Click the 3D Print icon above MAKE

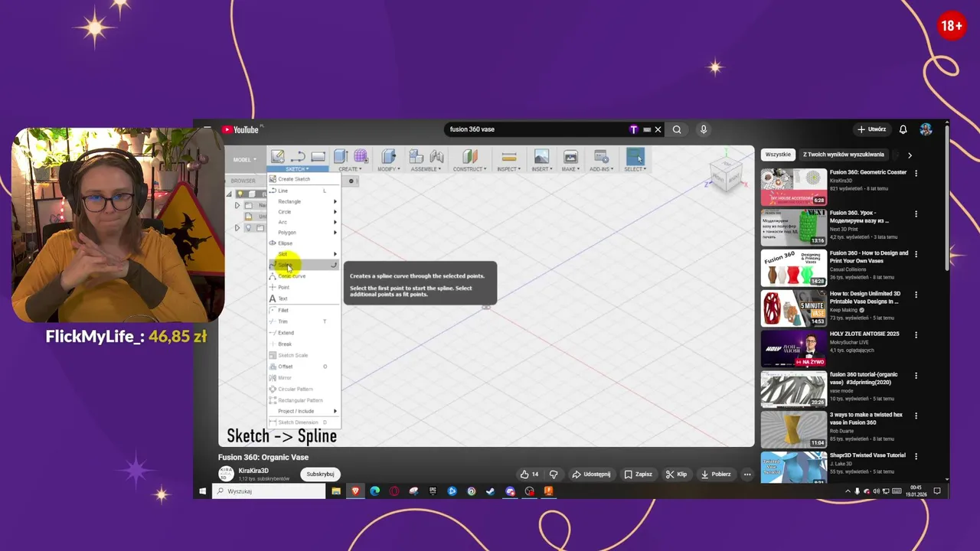point(570,157)
